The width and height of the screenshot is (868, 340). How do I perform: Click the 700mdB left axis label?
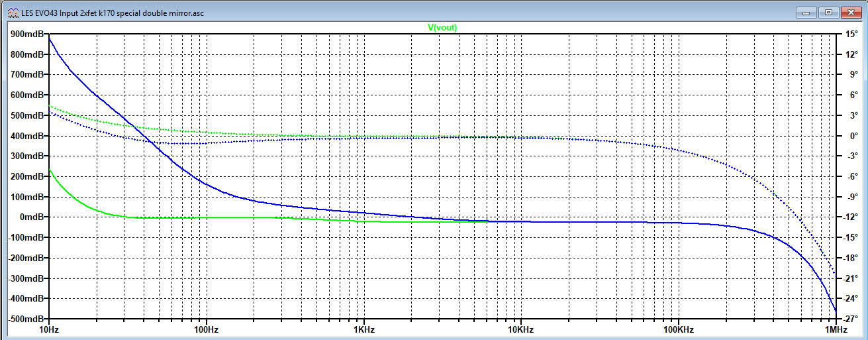pyautogui.click(x=28, y=74)
